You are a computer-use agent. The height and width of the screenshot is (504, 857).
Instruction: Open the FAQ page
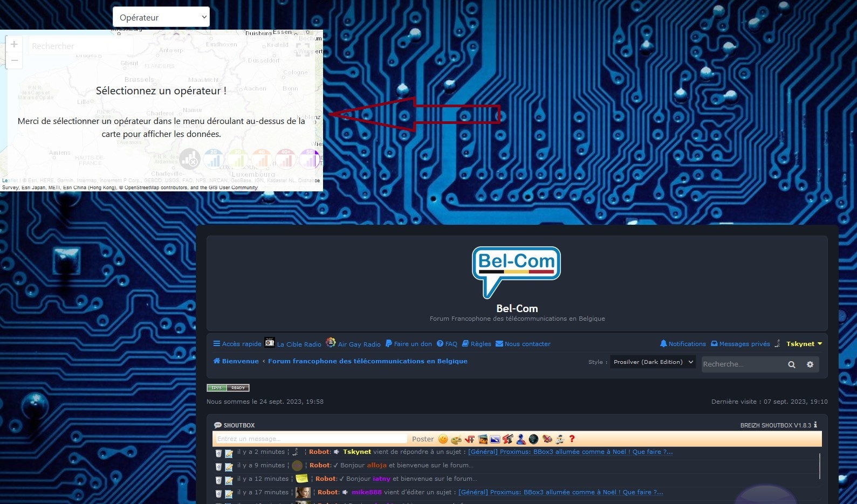447,344
